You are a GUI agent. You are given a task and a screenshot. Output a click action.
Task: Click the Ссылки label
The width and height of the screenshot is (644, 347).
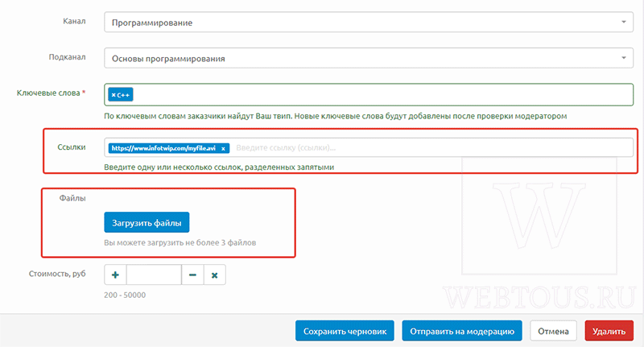tap(72, 147)
